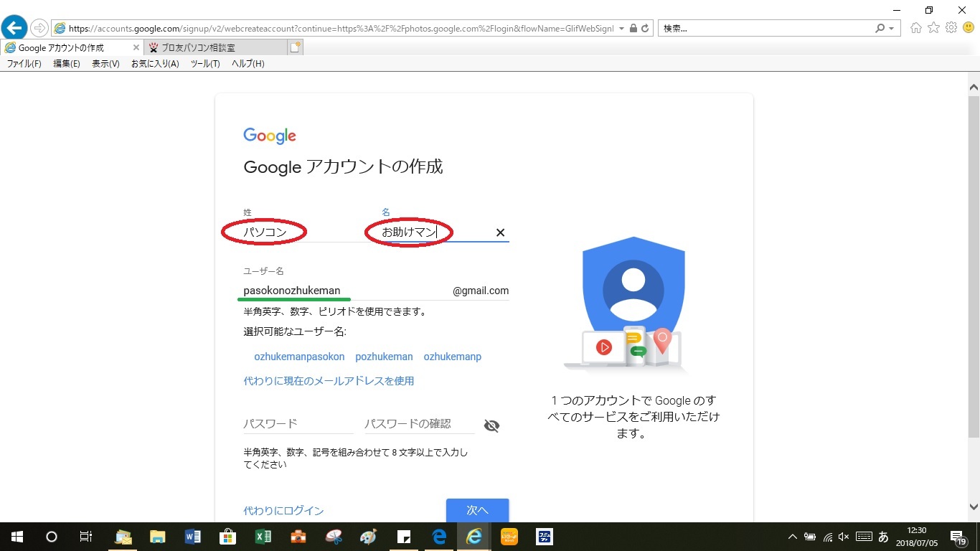Click the blue 次へ button

tap(477, 511)
